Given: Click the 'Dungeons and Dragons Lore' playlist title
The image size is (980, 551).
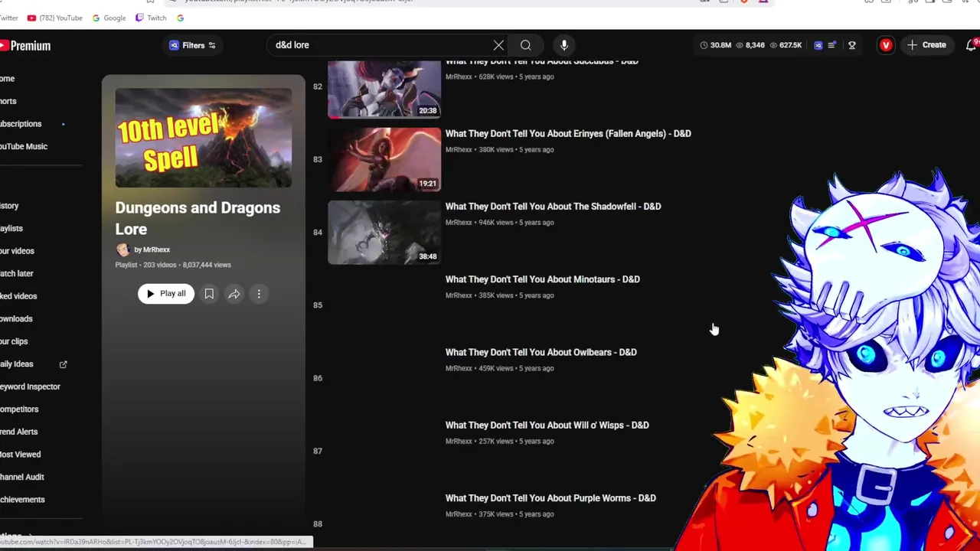Looking at the screenshot, I should [x=198, y=218].
